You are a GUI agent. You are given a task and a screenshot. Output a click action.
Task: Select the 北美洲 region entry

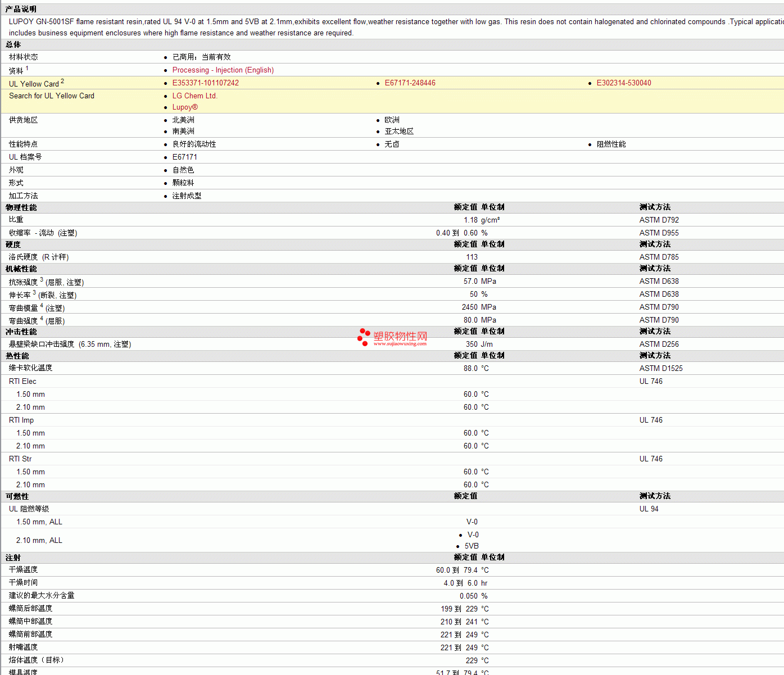click(x=183, y=120)
